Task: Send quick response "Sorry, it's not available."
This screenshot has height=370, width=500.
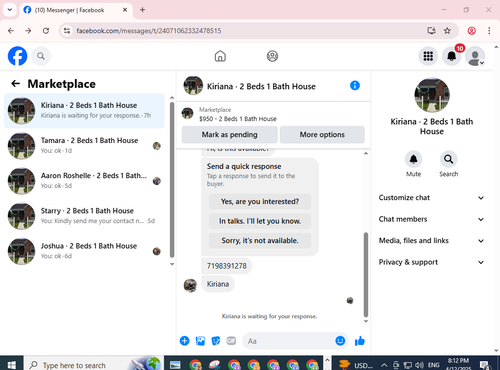Action: point(260,240)
